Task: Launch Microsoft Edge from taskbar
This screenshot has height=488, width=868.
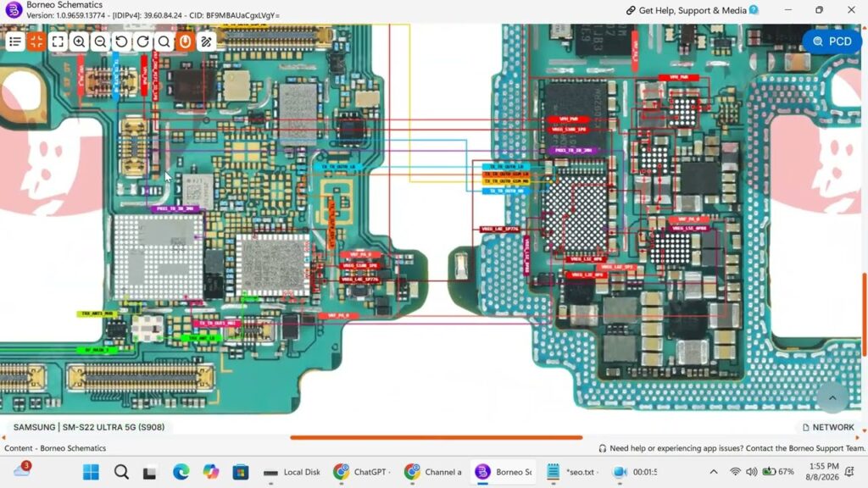Action: pyautogui.click(x=181, y=472)
